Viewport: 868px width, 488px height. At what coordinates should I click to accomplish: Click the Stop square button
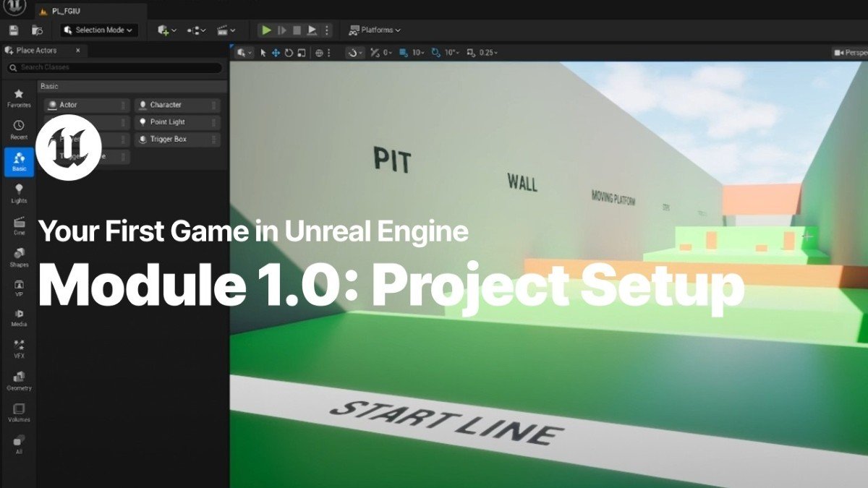[x=297, y=30]
